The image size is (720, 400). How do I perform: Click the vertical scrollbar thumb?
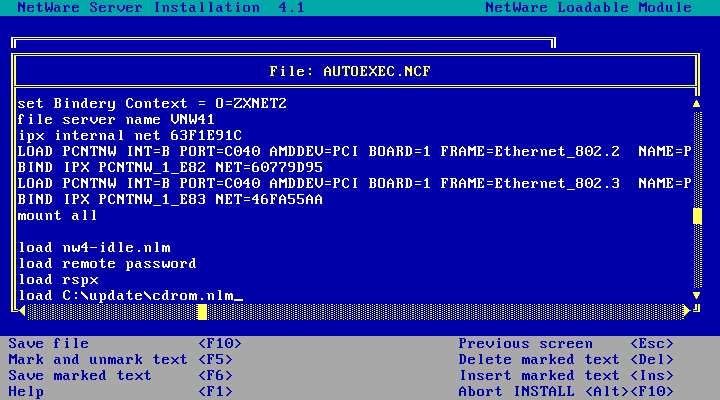[x=697, y=216]
